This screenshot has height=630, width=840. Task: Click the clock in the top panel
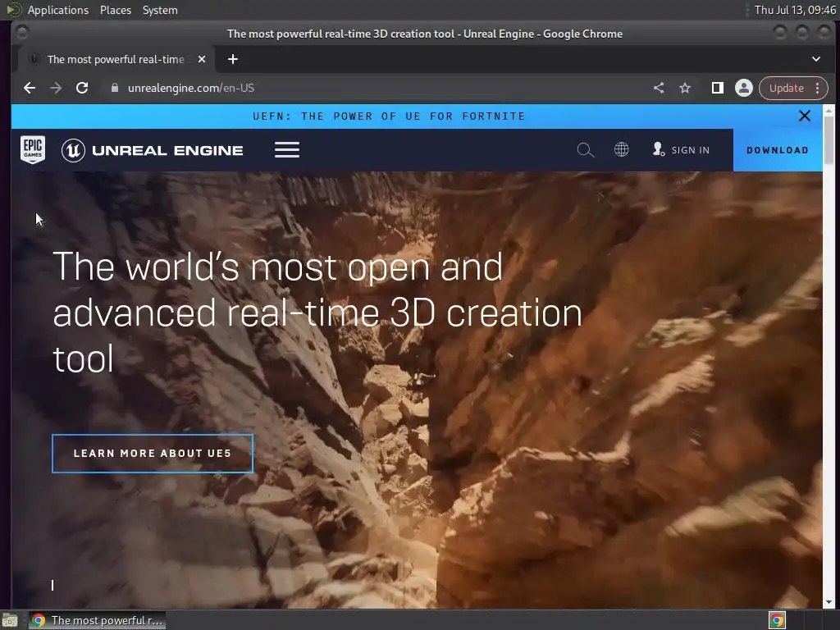pos(795,10)
